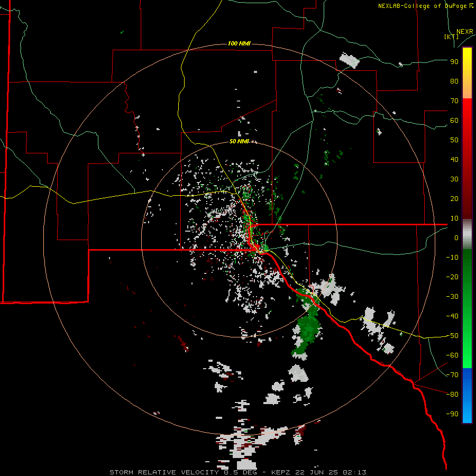The width and height of the screenshot is (476, 476).
Task: Click the STORM RELATIVE VELOCITY caption text
Action: (x=164, y=472)
